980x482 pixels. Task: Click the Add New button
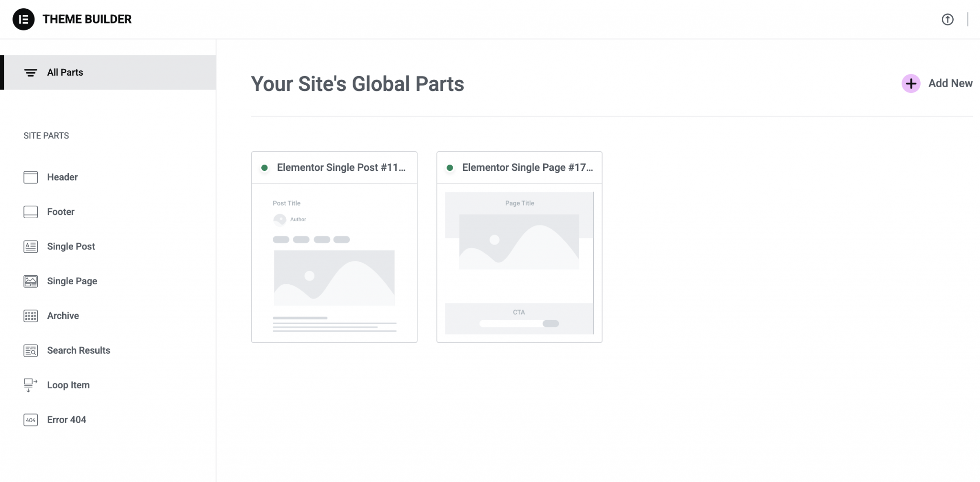tap(950, 83)
